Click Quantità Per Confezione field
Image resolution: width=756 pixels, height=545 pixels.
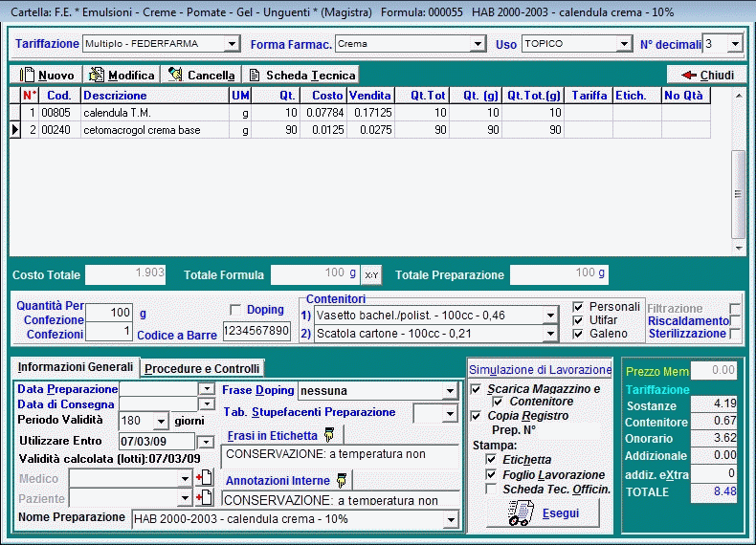tap(109, 313)
